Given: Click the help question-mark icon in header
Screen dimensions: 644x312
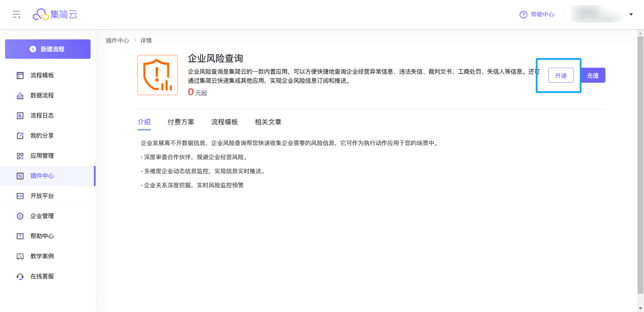Looking at the screenshot, I should [523, 14].
